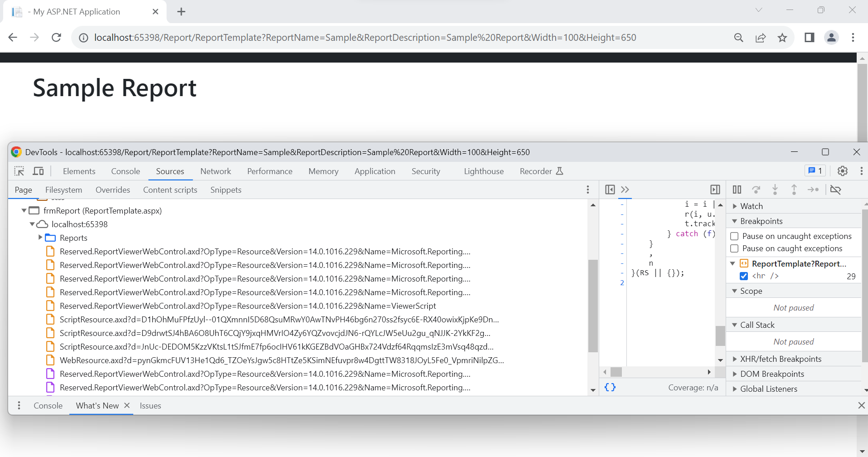The width and height of the screenshot is (868, 457).
Task: Open the Recorder panel
Action: (x=541, y=171)
